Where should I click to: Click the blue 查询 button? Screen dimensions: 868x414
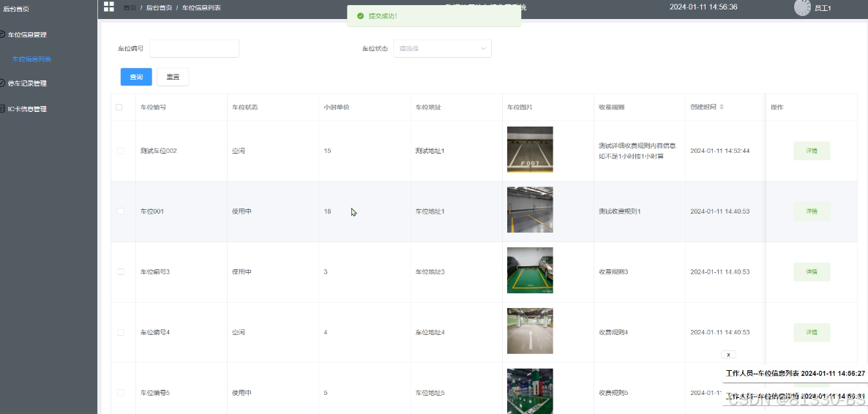[x=136, y=77]
